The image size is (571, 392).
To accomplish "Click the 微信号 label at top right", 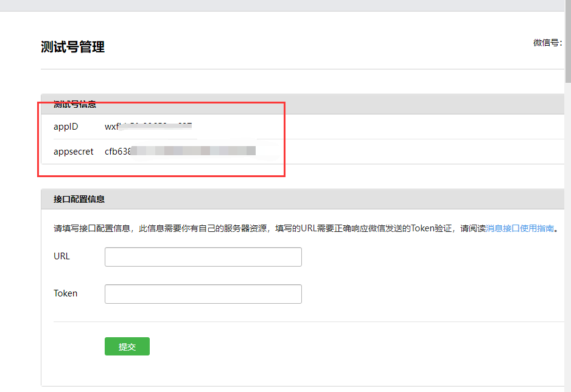I will (545, 42).
